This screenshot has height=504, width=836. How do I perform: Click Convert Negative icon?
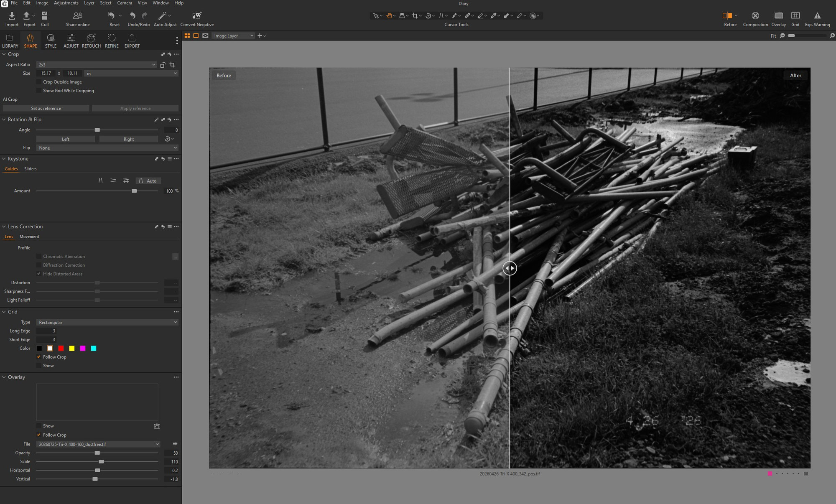point(197,16)
